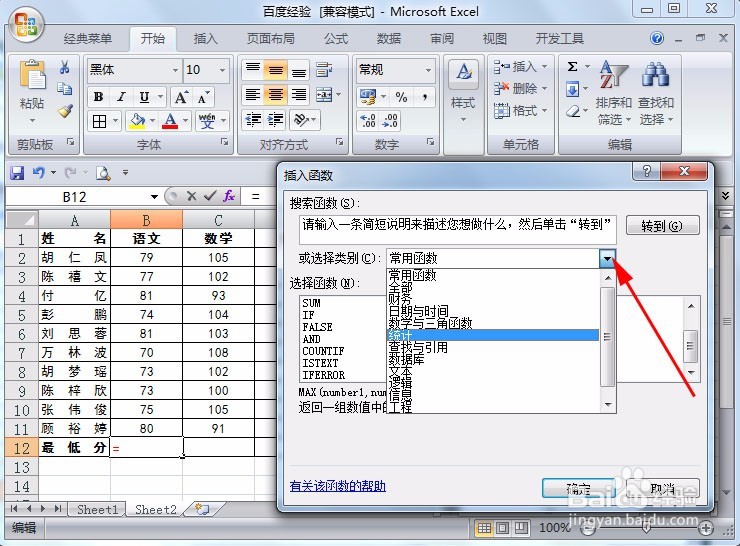740x546 pixels.
Task: Open the 或选择类别 category dropdown arrow
Action: (607, 258)
